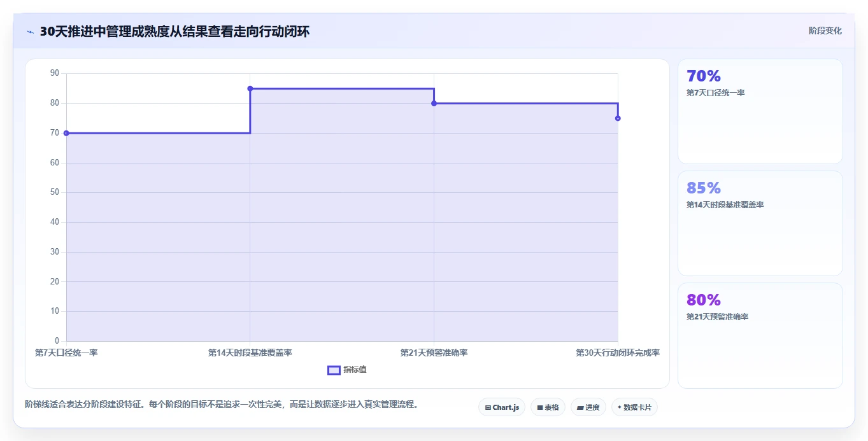Select the Chart.js tag pill
Screen dimensions: 868x441
pos(502,407)
